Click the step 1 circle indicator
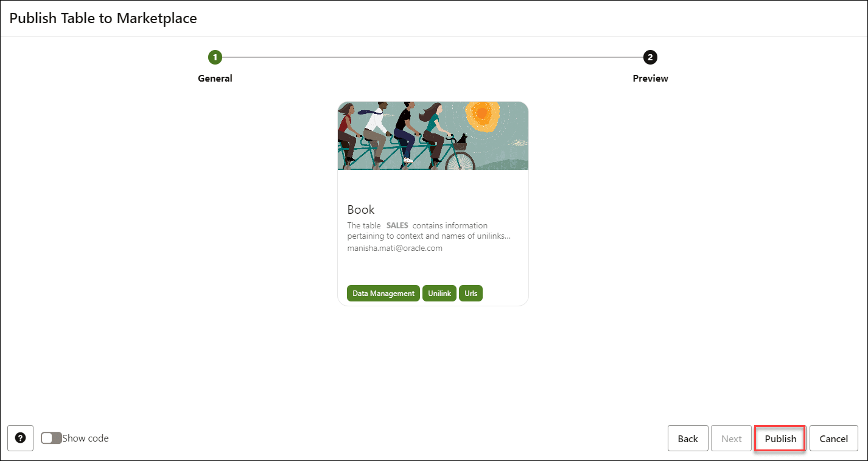This screenshot has height=461, width=868. point(215,57)
